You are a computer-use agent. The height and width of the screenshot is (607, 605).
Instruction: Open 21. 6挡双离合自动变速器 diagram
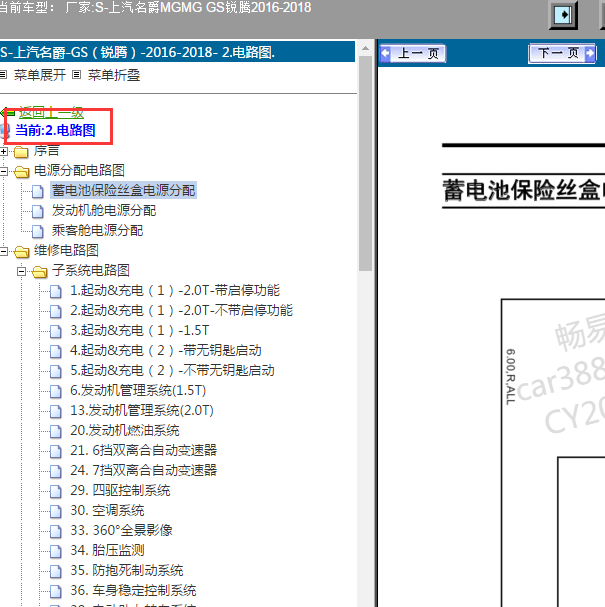pyautogui.click(x=144, y=450)
